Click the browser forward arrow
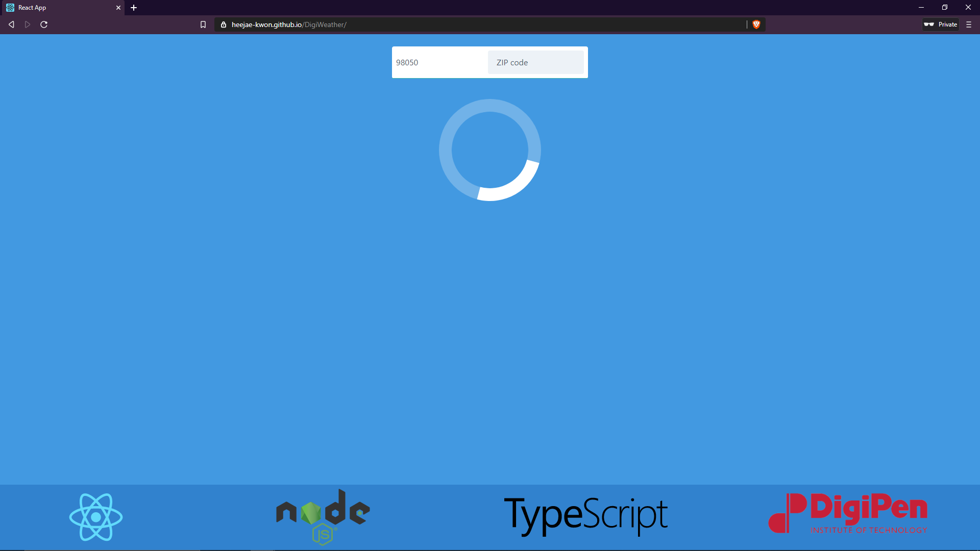 (x=28, y=24)
